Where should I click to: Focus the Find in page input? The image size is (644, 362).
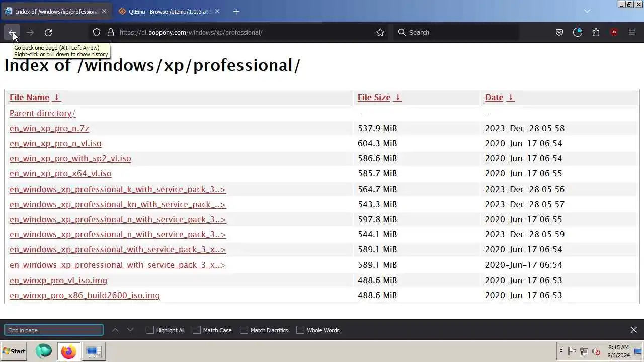coord(54,330)
